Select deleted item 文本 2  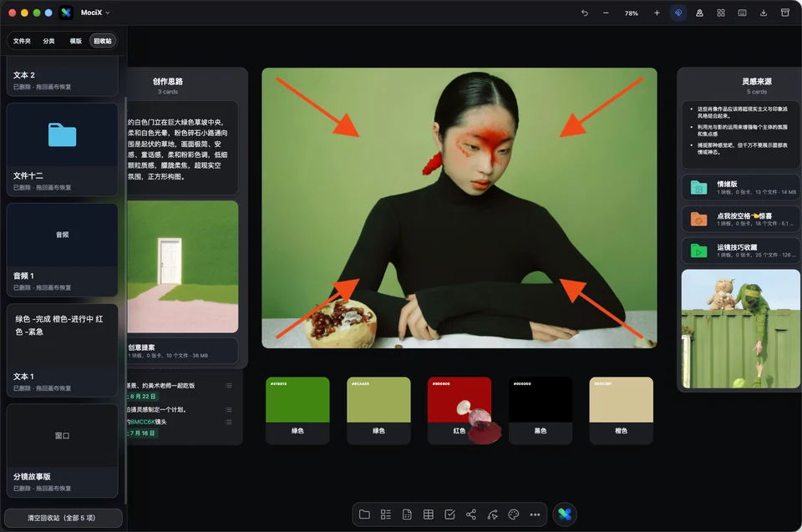[x=63, y=77]
